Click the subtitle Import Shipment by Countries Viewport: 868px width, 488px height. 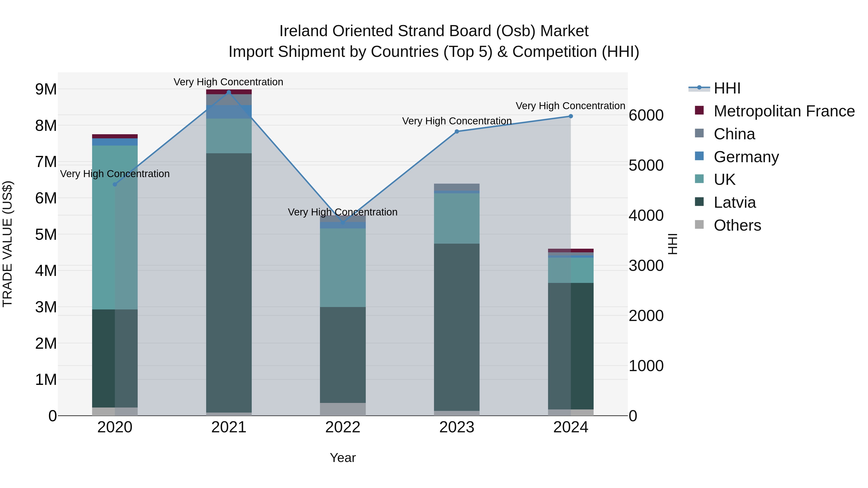(x=434, y=52)
